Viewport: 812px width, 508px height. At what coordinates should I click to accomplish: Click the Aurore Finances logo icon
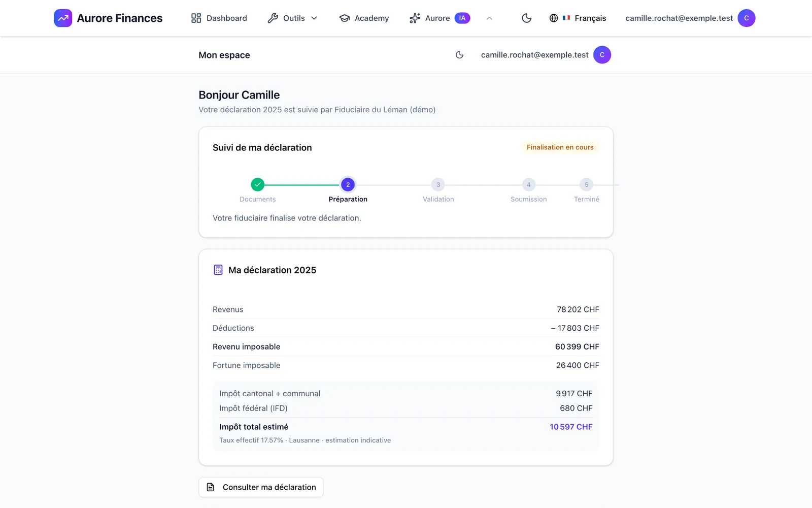(x=63, y=18)
